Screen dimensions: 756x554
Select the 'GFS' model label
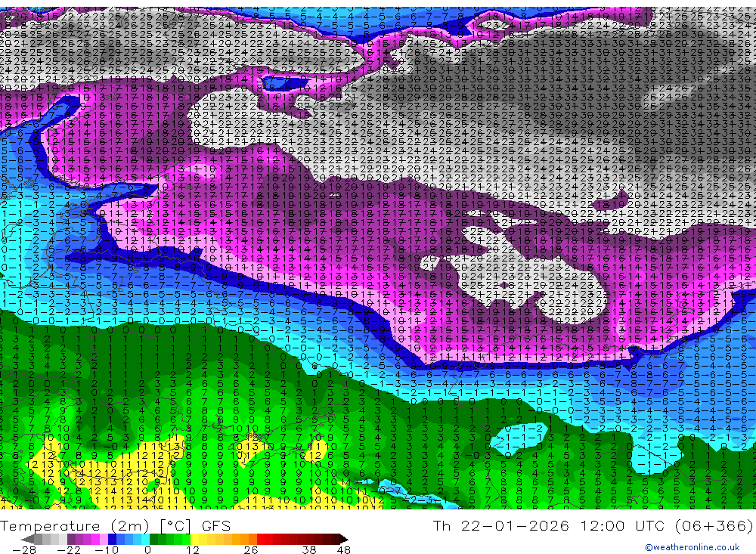tap(216, 525)
